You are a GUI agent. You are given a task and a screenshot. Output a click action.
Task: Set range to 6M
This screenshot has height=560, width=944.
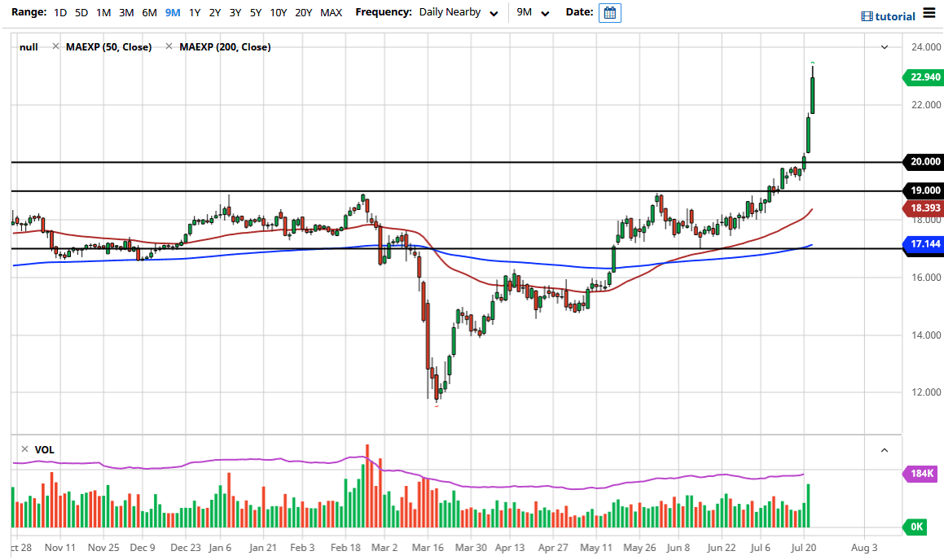point(149,13)
